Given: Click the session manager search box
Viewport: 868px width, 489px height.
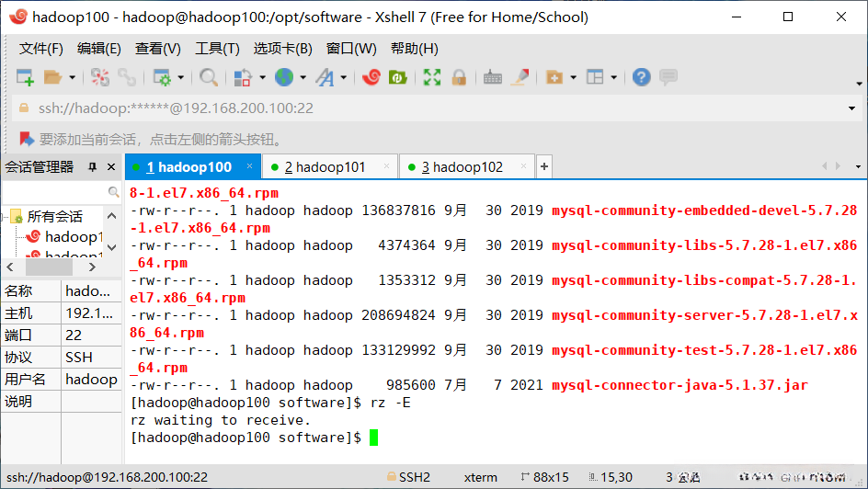Looking at the screenshot, I should (61, 192).
